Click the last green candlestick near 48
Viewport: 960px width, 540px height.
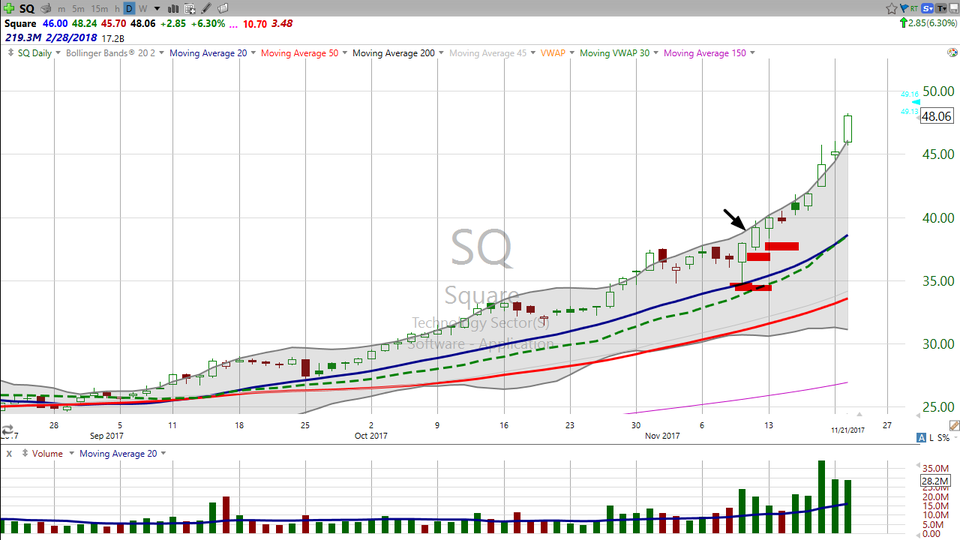[847, 129]
